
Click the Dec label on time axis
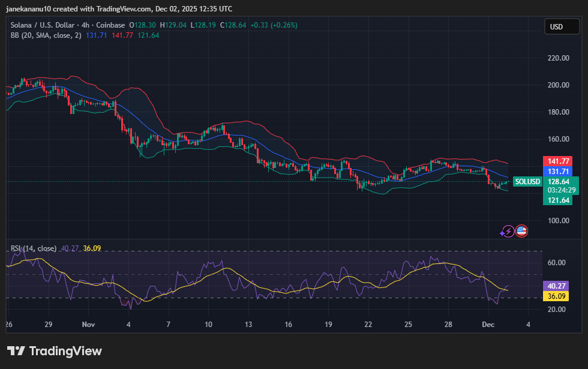488,325
